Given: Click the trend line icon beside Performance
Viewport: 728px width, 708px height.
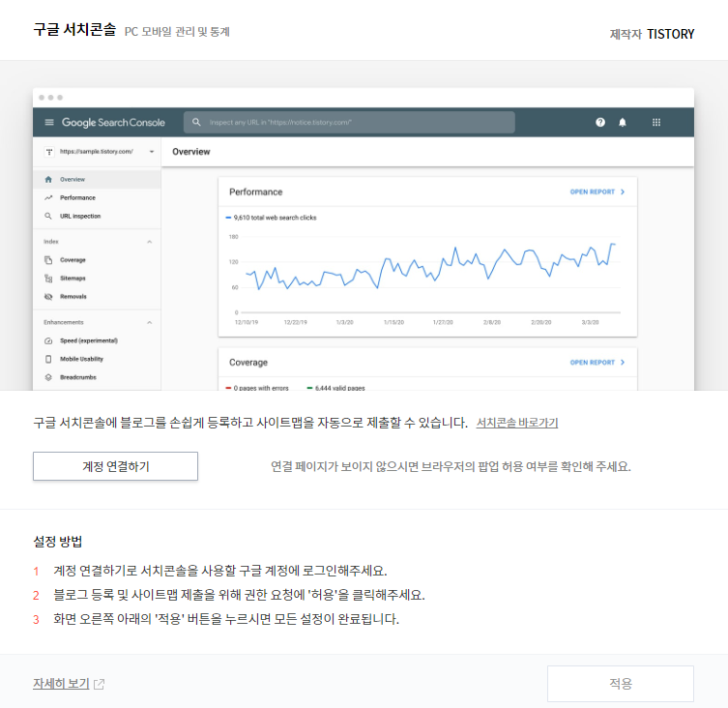Looking at the screenshot, I should [x=48, y=197].
